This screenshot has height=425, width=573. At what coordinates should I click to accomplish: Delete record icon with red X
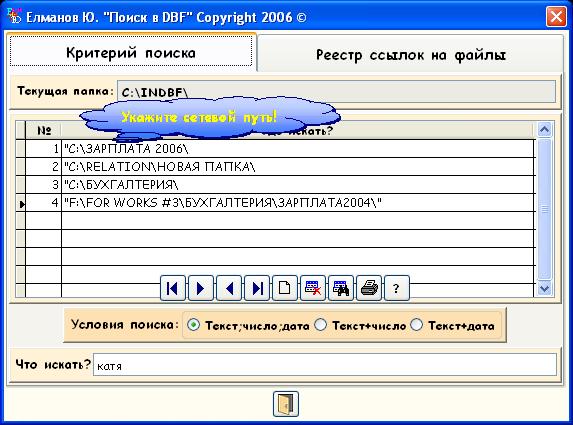[313, 288]
